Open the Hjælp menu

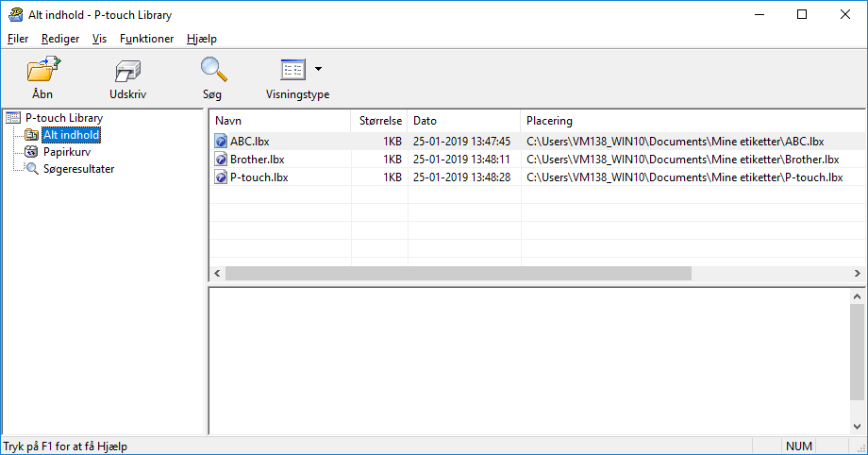[x=202, y=39]
